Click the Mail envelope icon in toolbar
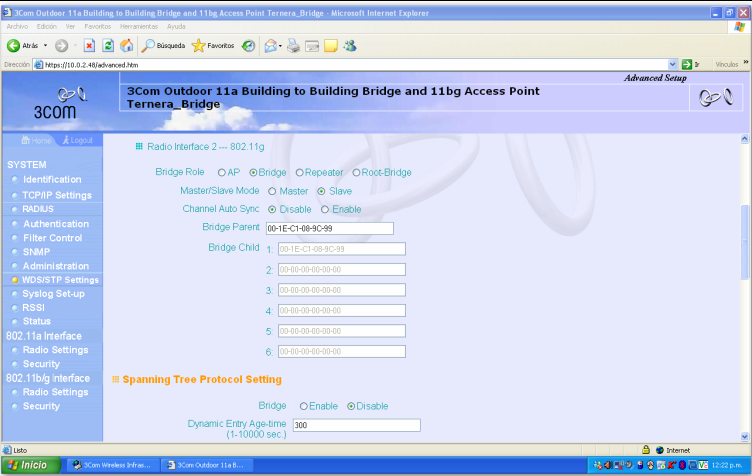This screenshot has width=752, height=476. (270, 46)
